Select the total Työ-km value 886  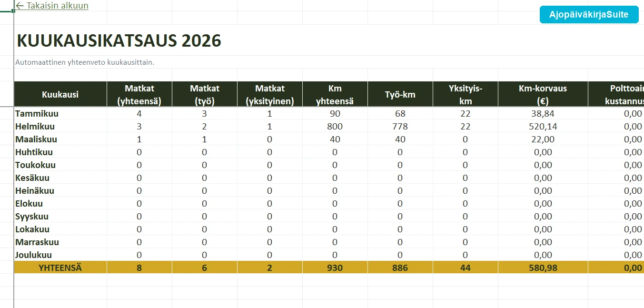click(x=400, y=268)
